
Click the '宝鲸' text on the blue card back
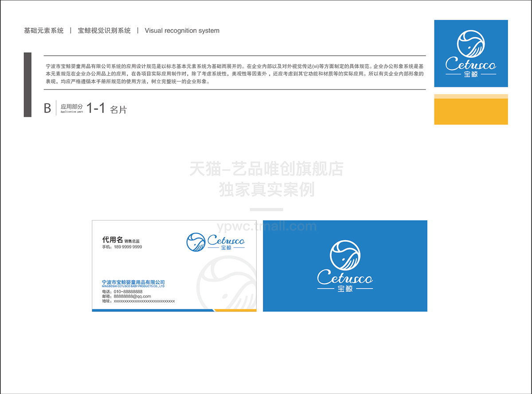[345, 289]
